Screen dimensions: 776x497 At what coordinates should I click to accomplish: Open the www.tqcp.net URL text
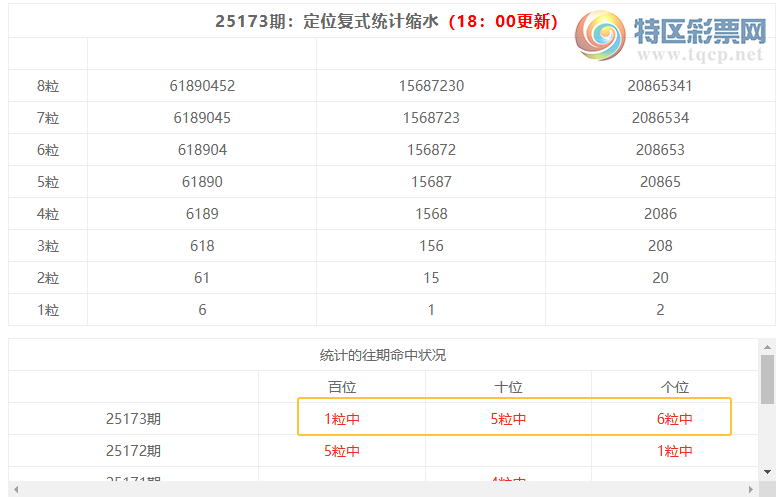699,56
